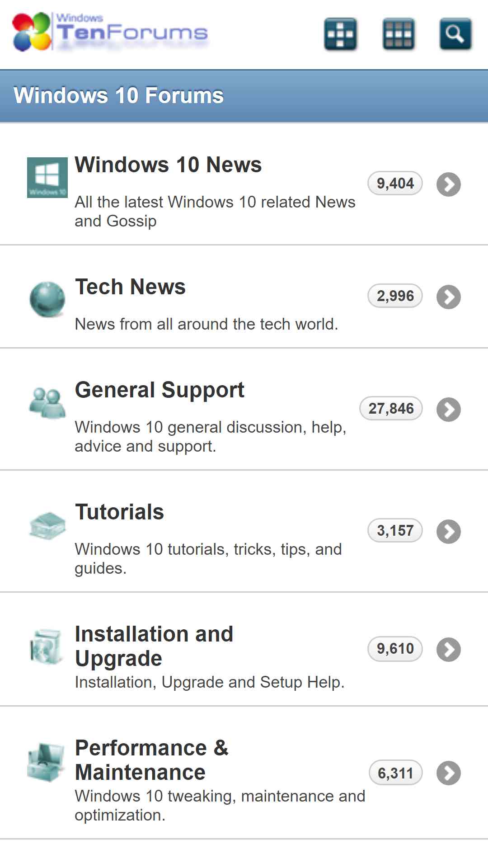Click the Installation and Upgrade box icon
Screen dimensions: 488x868
click(x=46, y=646)
